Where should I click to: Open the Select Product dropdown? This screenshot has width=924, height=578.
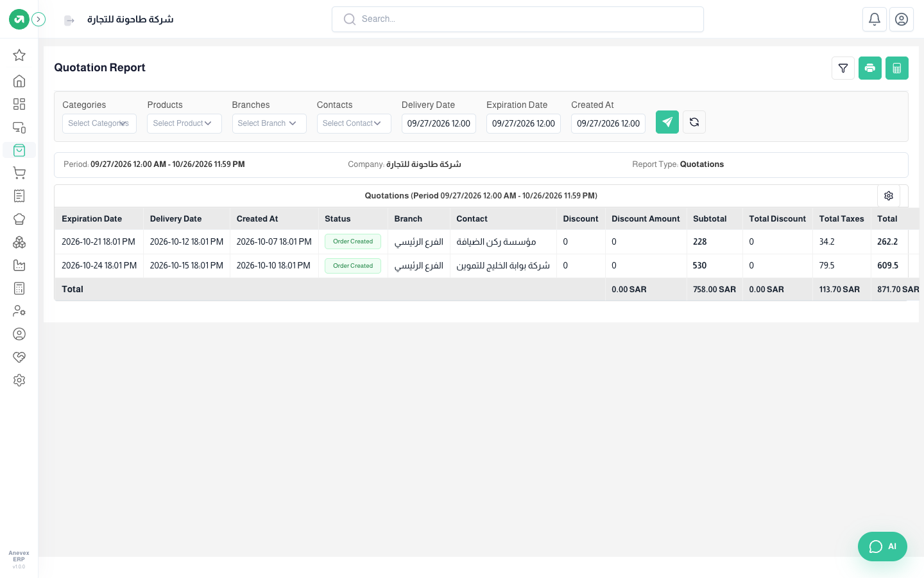coord(184,123)
